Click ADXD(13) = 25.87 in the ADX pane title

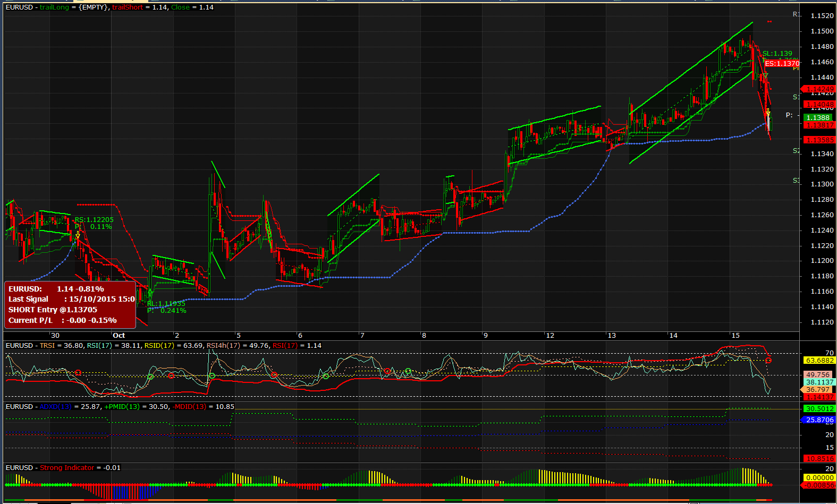coord(70,407)
